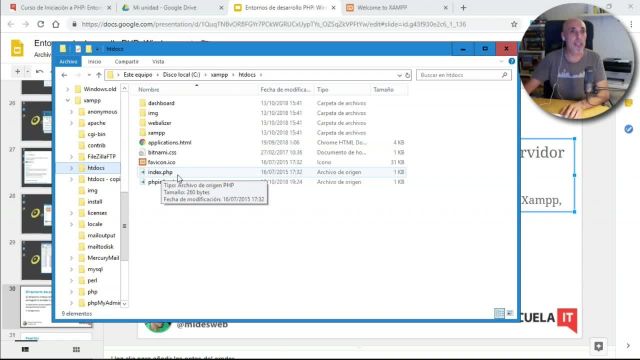
Task: Open Slides explore button at bottom right
Action: tap(599, 347)
